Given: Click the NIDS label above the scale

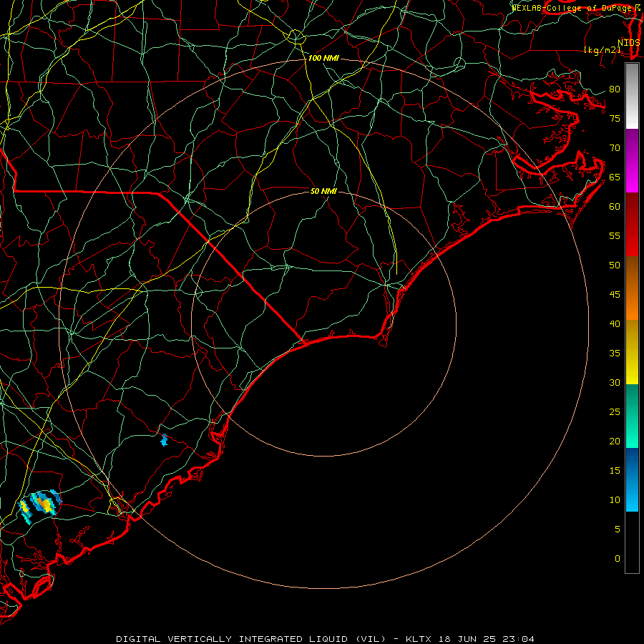Looking at the screenshot, I should pos(628,43).
